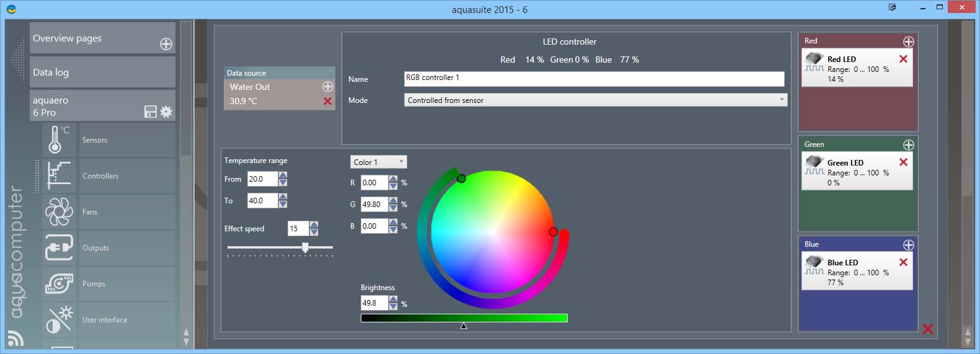
Task: Click the RGB controller 1 name field
Action: click(x=593, y=79)
